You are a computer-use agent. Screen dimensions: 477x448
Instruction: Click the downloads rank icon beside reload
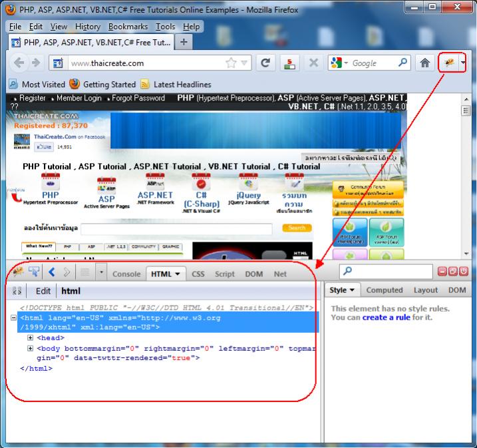click(x=289, y=63)
